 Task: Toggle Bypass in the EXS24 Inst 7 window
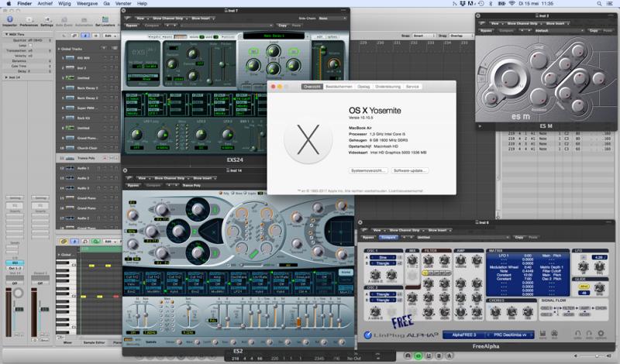[x=132, y=26]
